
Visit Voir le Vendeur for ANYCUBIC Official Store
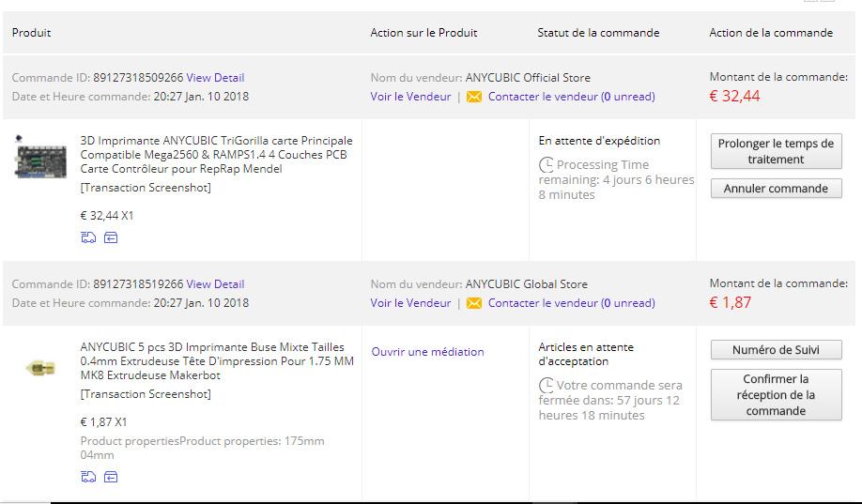410,97
